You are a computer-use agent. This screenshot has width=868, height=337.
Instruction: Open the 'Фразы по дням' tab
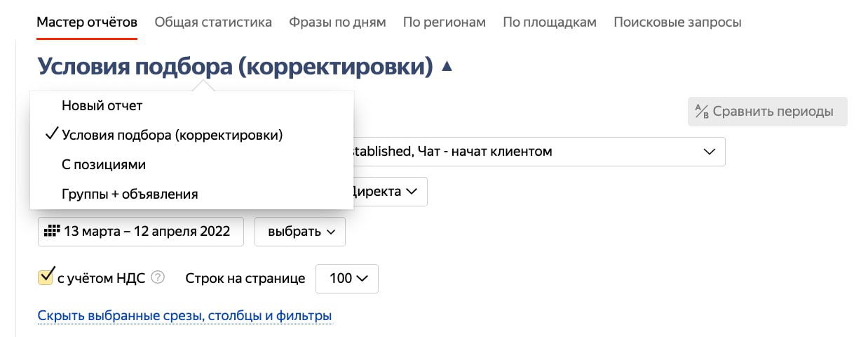click(x=337, y=22)
